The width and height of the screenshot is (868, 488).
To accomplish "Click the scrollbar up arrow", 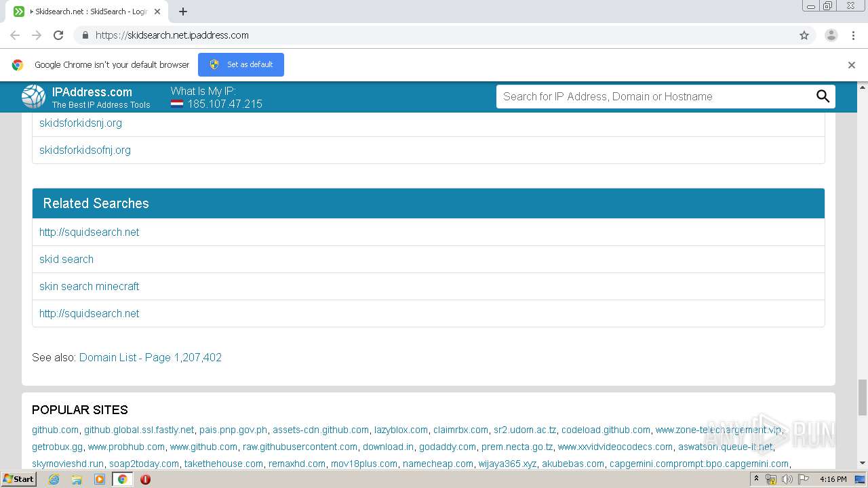I will coord(863,87).
